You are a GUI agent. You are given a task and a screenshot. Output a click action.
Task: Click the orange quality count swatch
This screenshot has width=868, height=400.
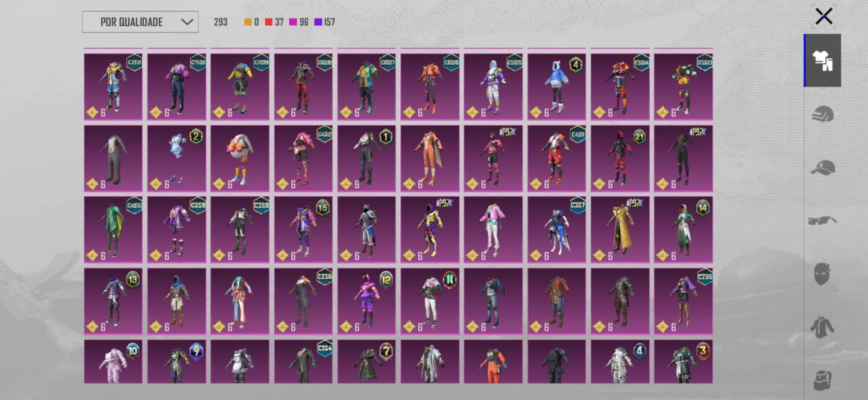(x=248, y=22)
